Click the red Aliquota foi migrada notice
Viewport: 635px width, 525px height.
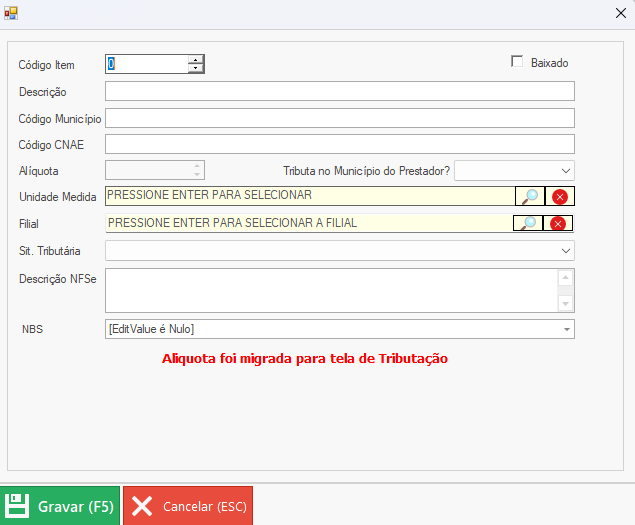pos(305,359)
